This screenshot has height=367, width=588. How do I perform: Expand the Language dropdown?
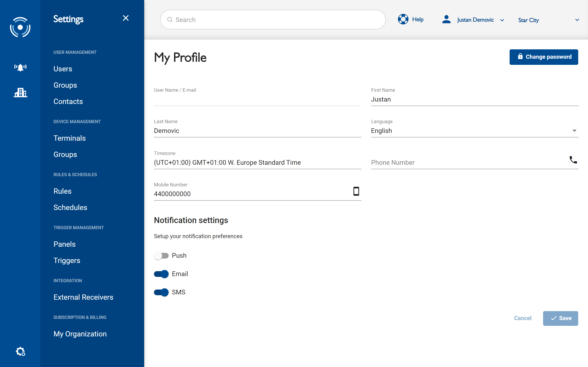point(574,131)
